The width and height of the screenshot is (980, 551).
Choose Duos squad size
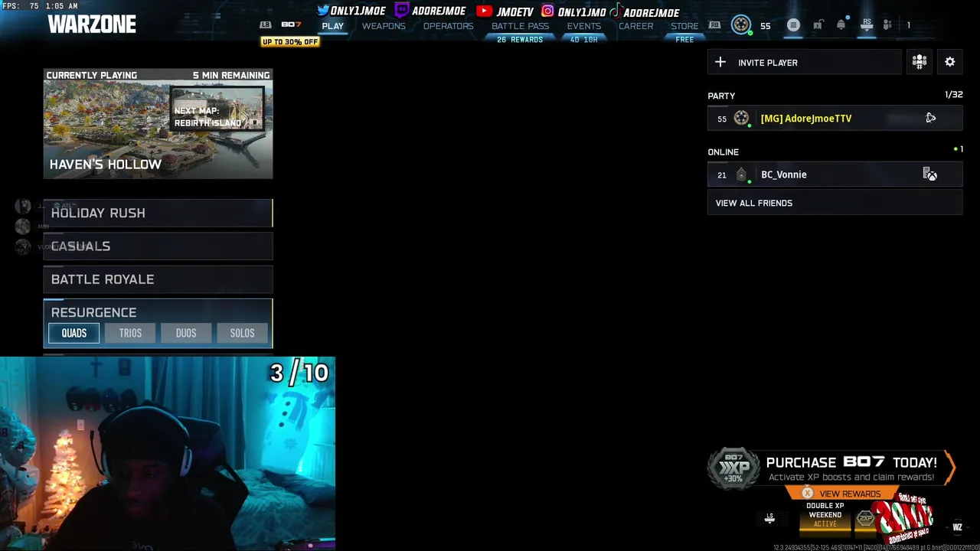click(186, 333)
